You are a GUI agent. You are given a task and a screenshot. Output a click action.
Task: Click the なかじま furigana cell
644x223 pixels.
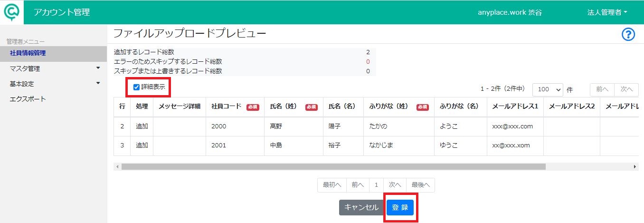399,145
